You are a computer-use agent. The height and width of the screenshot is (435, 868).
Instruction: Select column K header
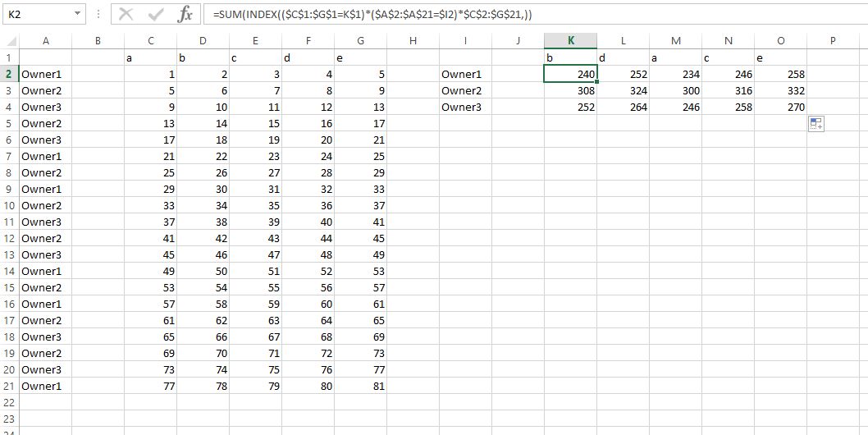570,40
